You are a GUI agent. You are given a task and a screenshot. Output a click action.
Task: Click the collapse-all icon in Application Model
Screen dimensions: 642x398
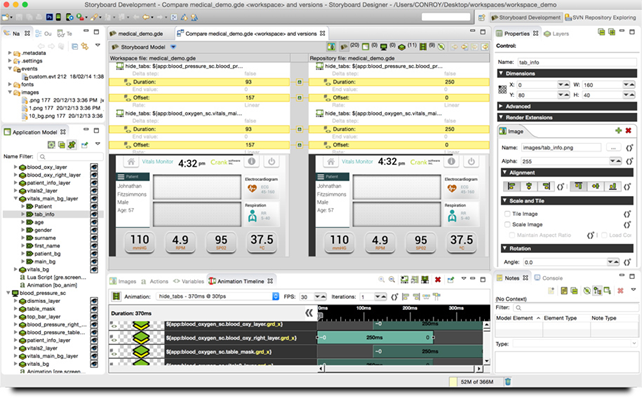click(61, 145)
